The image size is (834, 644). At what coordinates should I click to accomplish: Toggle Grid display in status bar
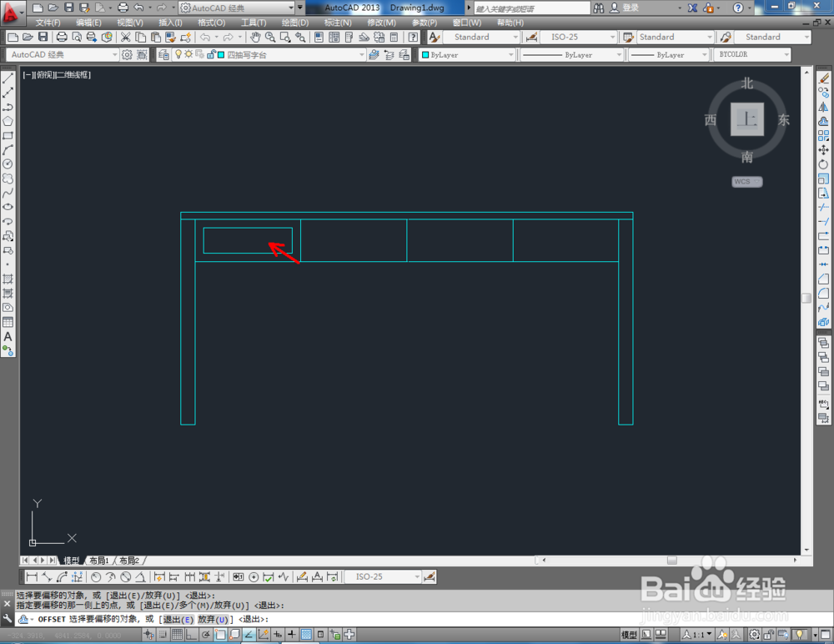[x=177, y=634]
